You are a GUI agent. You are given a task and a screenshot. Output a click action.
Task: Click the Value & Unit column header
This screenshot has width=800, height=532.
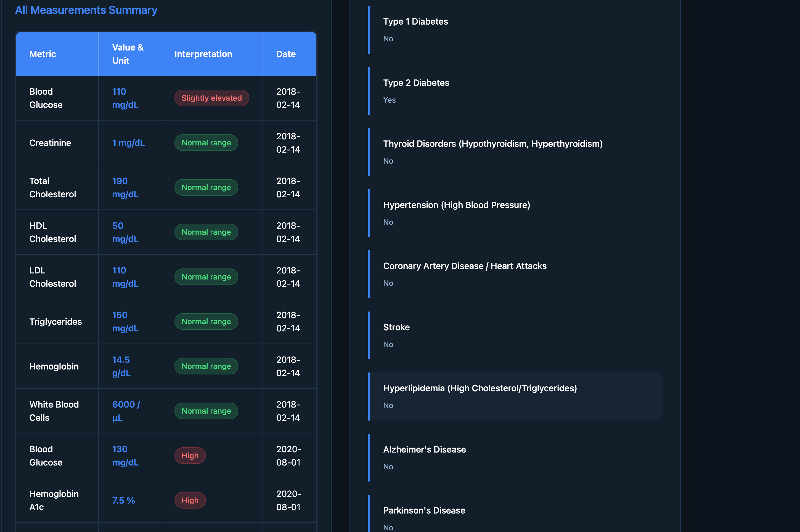pos(128,54)
